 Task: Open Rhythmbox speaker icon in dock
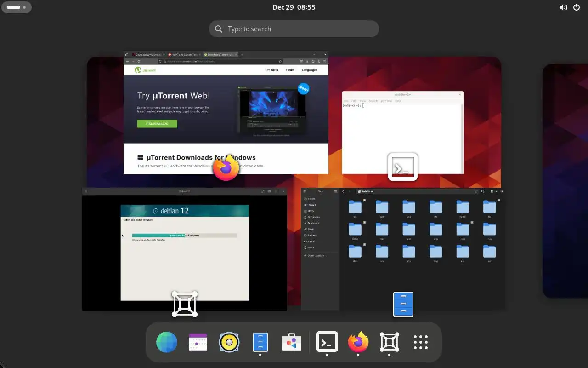[x=229, y=342]
